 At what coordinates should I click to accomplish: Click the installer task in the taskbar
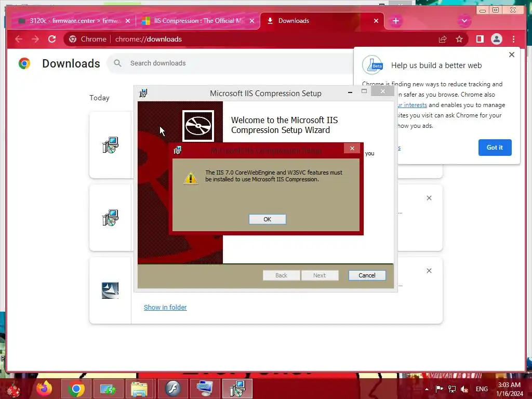[237, 389]
